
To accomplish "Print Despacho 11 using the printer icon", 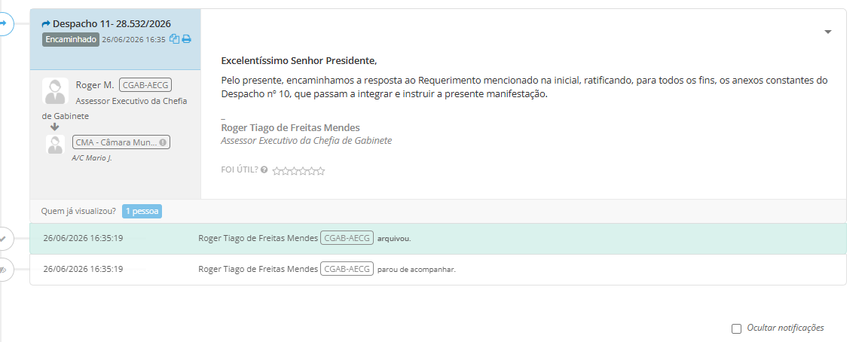I will click(x=187, y=39).
